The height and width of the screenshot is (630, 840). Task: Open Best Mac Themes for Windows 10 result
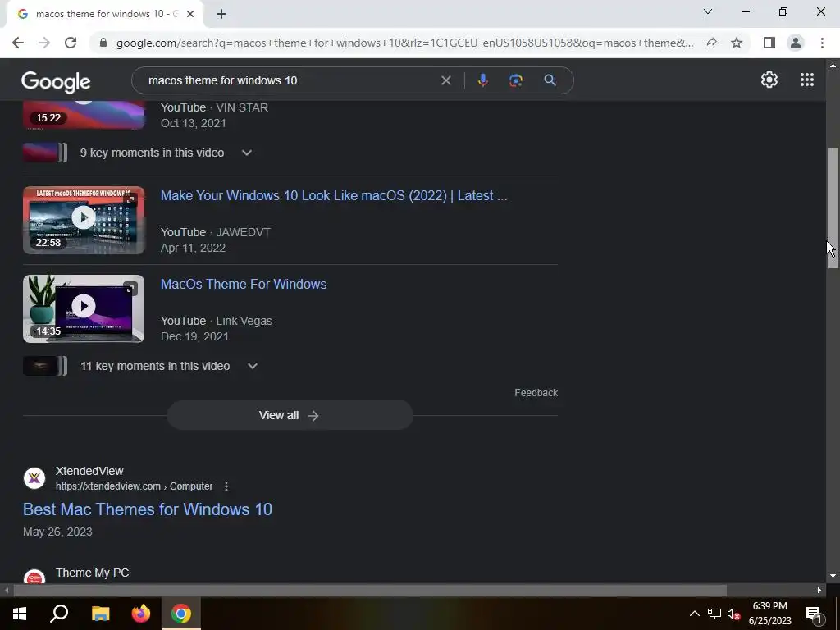coord(148,509)
